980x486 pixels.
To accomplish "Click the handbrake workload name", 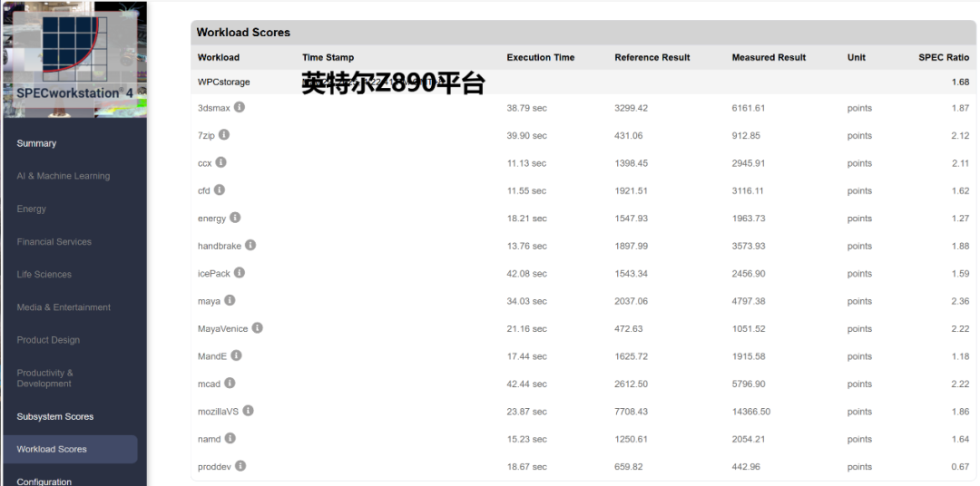I will pyautogui.click(x=220, y=246).
